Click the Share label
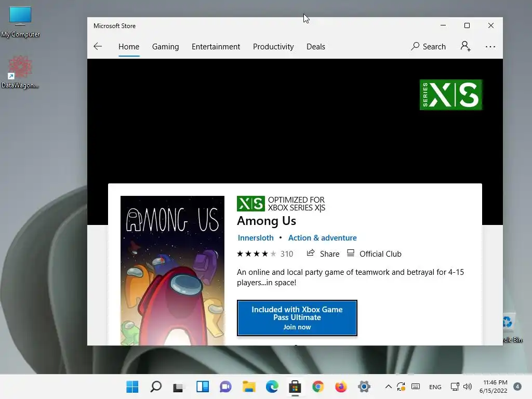The height and width of the screenshot is (399, 532). pos(329,254)
